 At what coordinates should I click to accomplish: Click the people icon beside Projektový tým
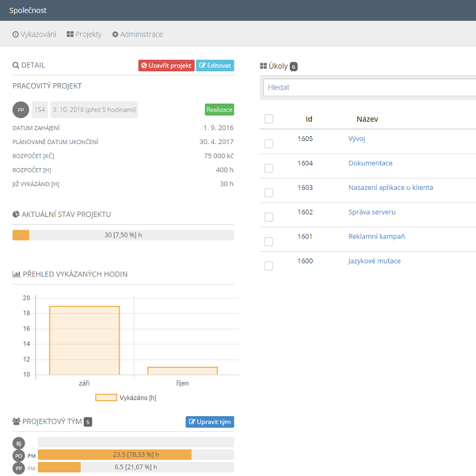(x=16, y=421)
